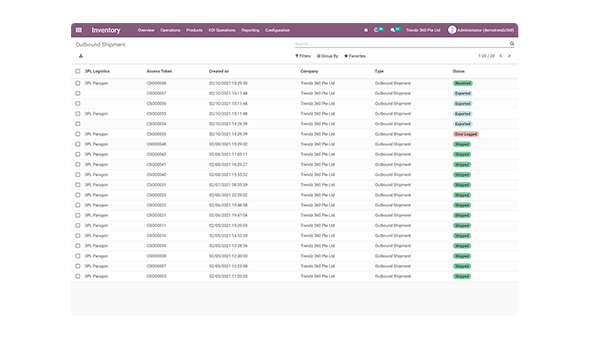Open the Filters dropdown
Screen dimensions: 590x360
303,56
